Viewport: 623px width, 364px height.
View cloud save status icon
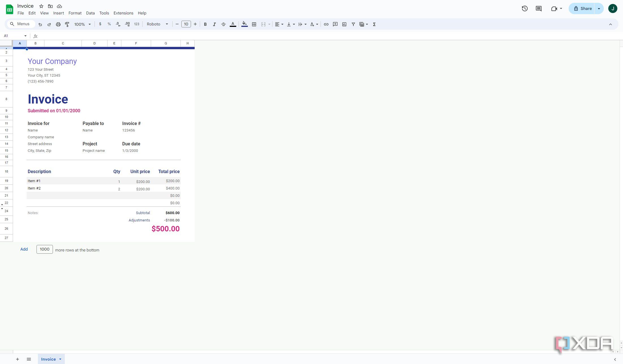(x=59, y=6)
